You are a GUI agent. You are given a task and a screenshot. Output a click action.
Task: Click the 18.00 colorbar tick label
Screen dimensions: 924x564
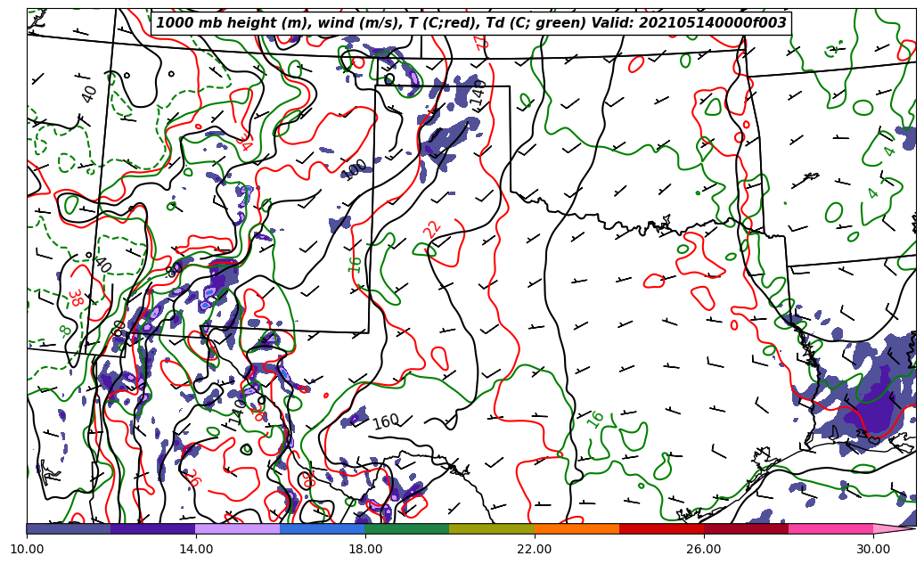[365, 550]
